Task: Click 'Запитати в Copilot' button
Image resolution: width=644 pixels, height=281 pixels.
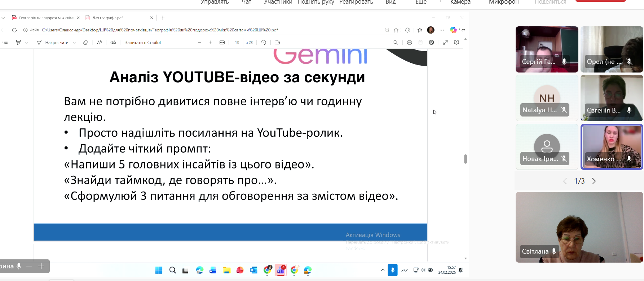Action: tap(143, 43)
